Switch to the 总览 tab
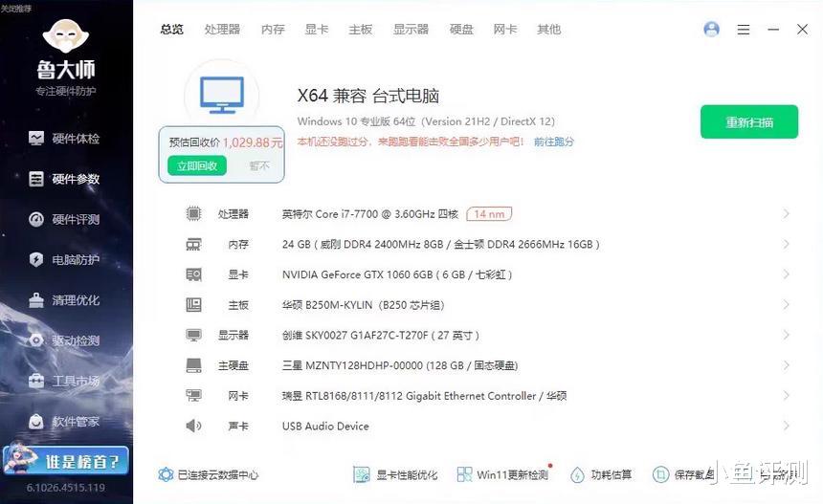The height and width of the screenshot is (504, 823). coord(171,30)
